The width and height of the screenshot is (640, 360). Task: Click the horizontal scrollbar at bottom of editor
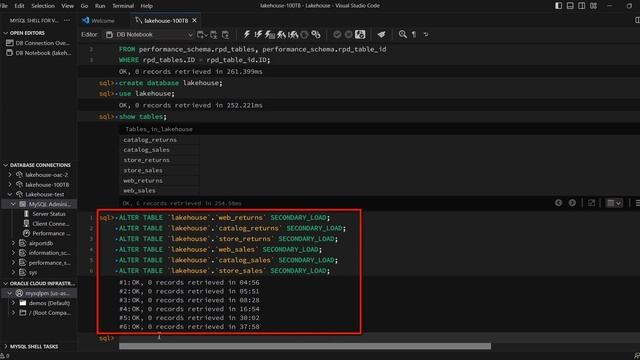tap(305, 346)
